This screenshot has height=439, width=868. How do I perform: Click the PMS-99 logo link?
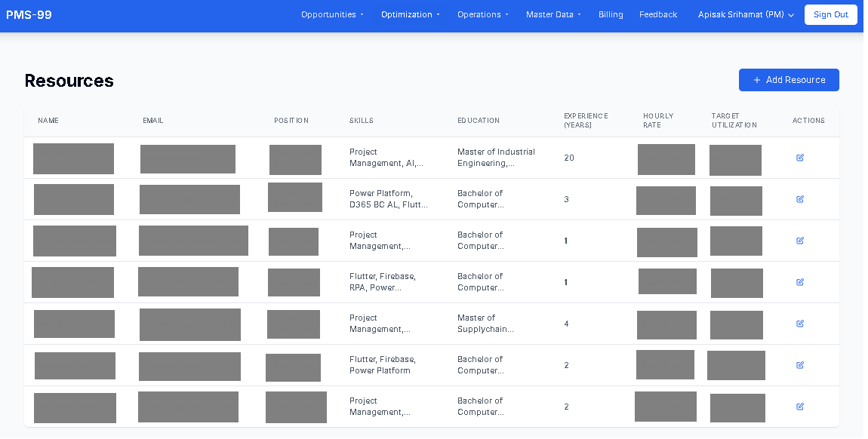[x=29, y=14]
